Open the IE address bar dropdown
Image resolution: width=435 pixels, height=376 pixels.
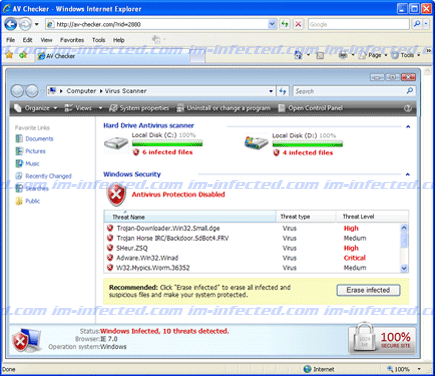272,24
